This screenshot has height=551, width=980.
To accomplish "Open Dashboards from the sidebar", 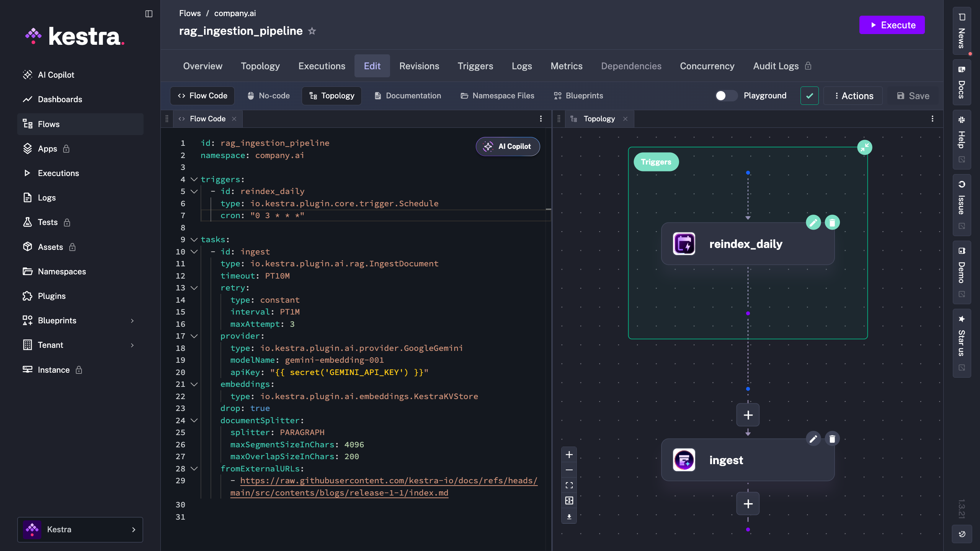I will click(80, 99).
